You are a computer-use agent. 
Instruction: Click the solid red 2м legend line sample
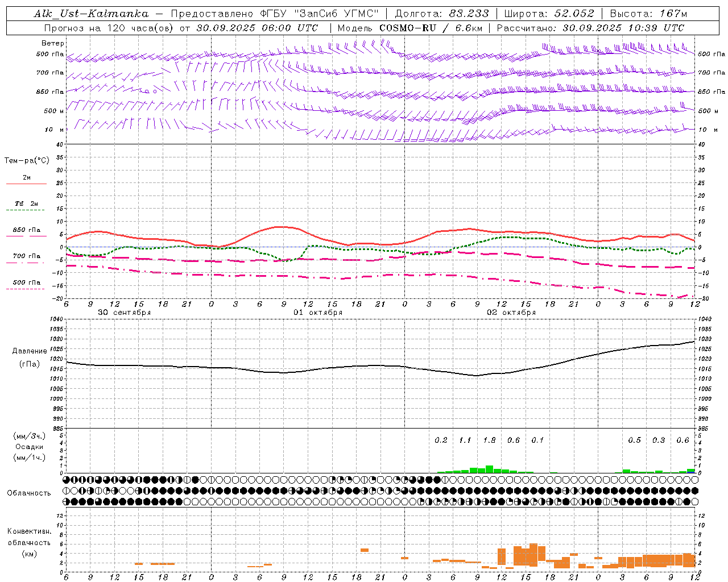26,184
